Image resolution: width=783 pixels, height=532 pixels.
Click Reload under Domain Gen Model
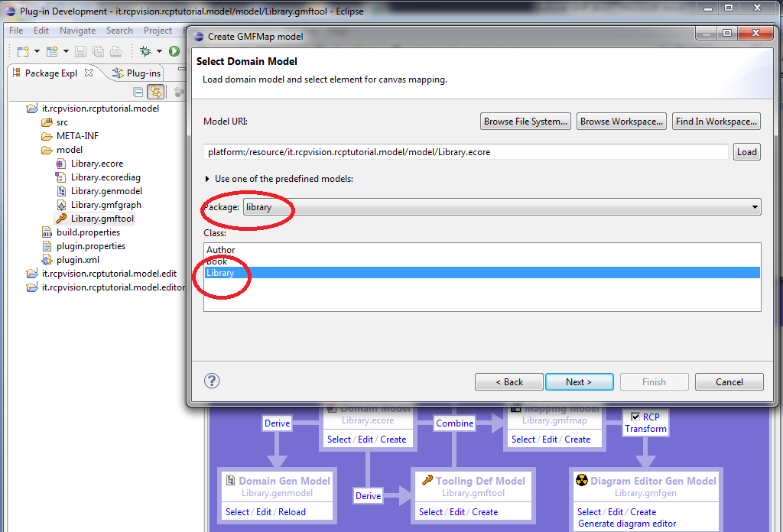(291, 512)
